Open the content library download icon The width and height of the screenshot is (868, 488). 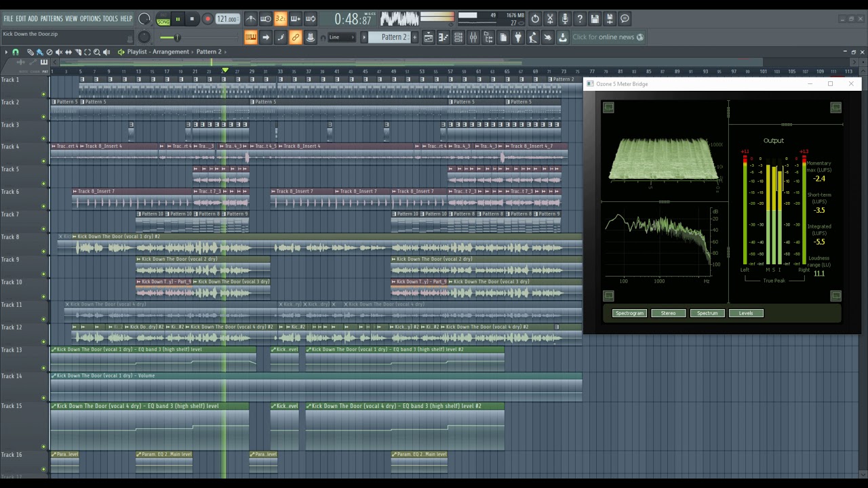coord(563,37)
